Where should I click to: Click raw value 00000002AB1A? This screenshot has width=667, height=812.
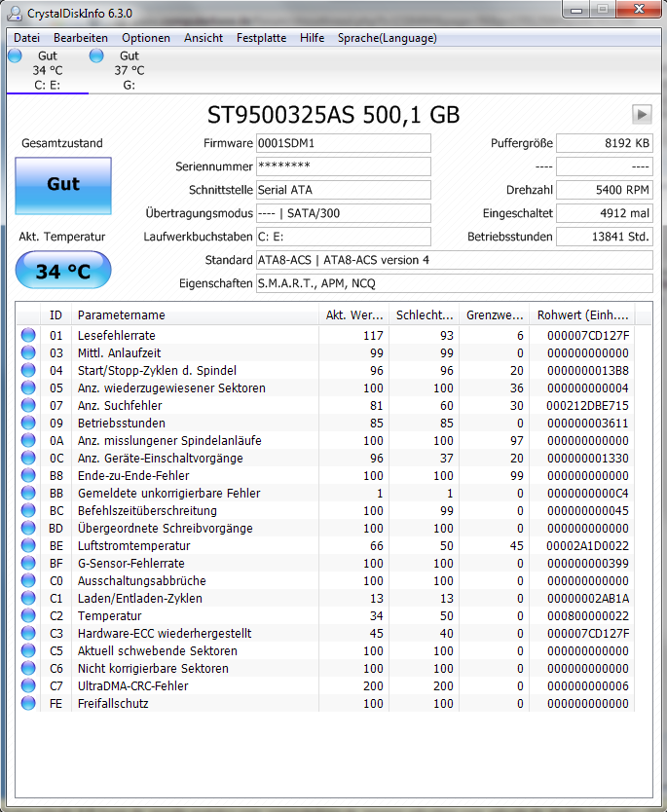tap(588, 598)
